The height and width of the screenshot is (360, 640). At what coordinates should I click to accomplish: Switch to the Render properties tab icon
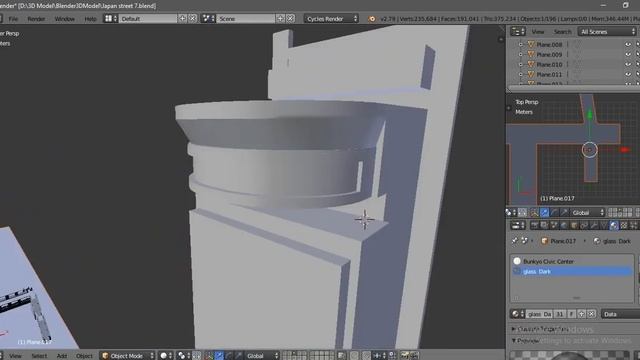click(x=534, y=225)
